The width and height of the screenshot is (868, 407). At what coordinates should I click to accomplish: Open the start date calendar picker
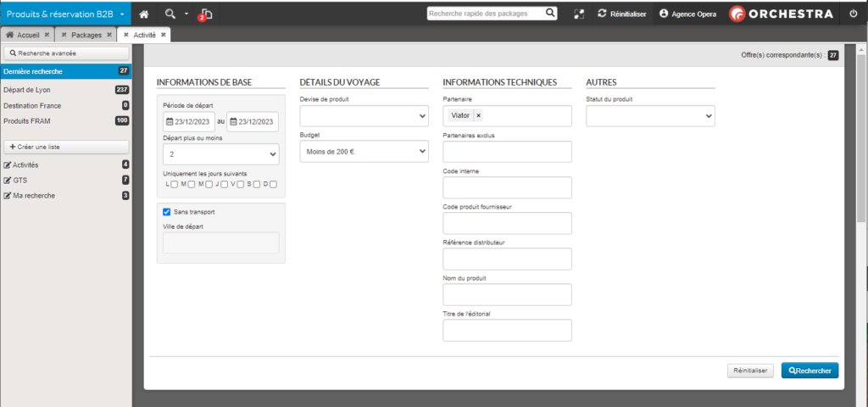tap(170, 122)
